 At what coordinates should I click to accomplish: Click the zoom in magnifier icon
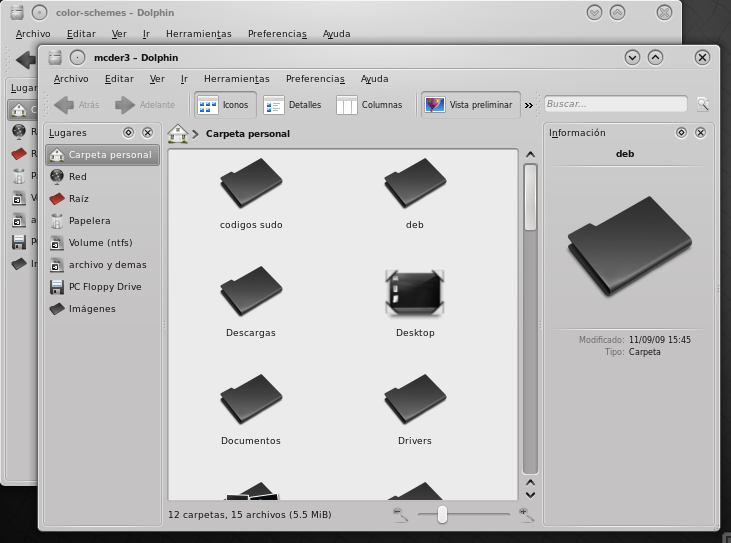[x=526, y=515]
